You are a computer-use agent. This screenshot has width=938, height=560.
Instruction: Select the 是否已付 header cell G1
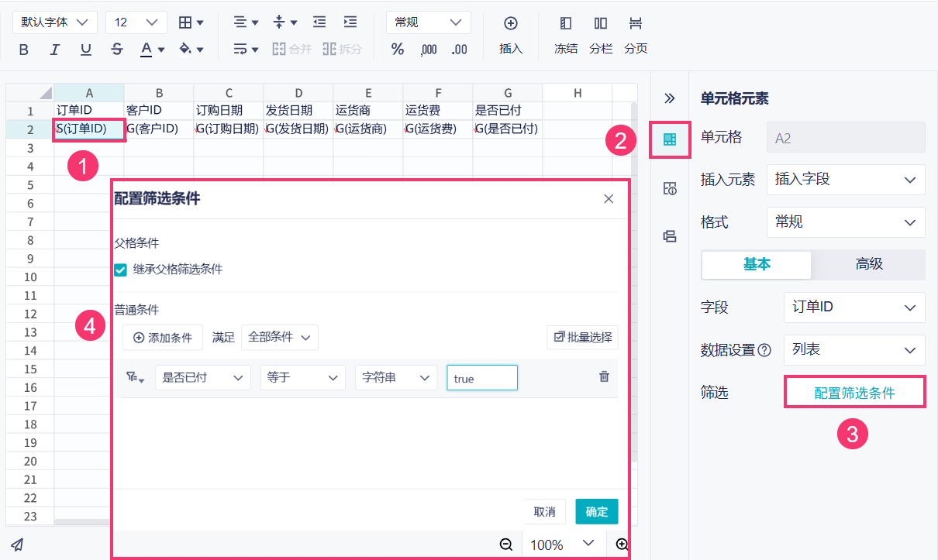(x=508, y=110)
